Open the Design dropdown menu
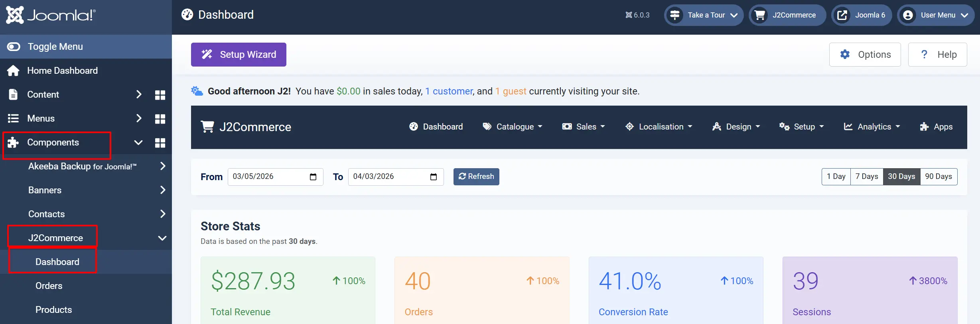Viewport: 980px width, 324px height. (x=736, y=127)
